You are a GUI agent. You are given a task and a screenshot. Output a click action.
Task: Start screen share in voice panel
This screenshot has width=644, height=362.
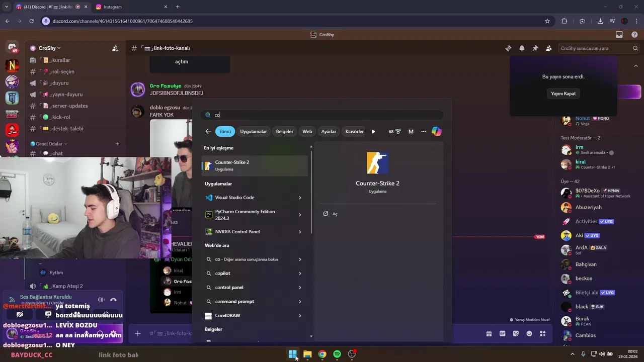click(48, 314)
